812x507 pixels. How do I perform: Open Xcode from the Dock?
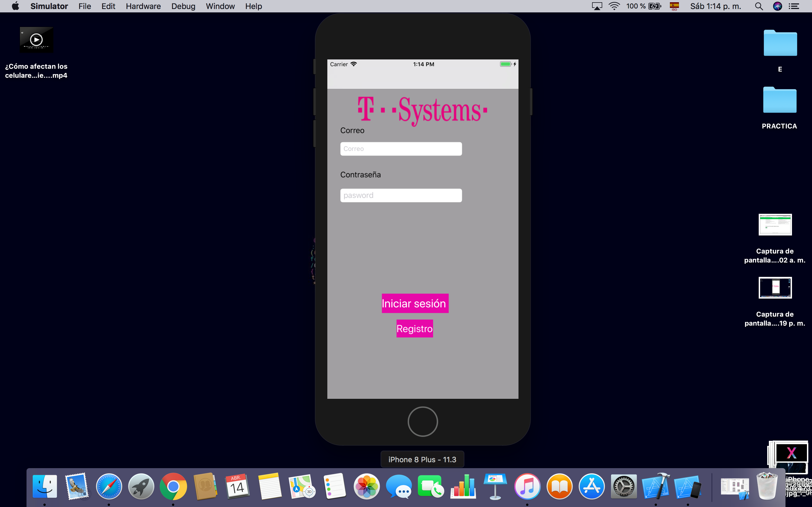pos(655,486)
